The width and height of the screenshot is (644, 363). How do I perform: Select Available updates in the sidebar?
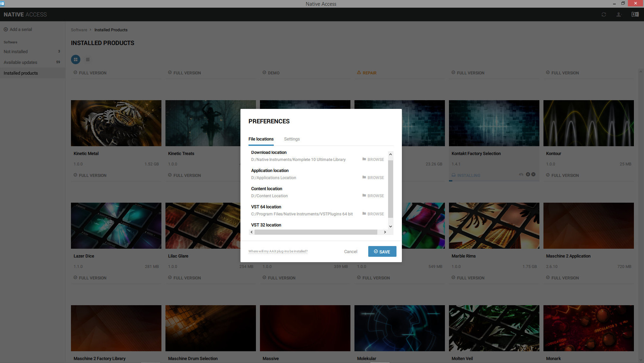click(20, 62)
